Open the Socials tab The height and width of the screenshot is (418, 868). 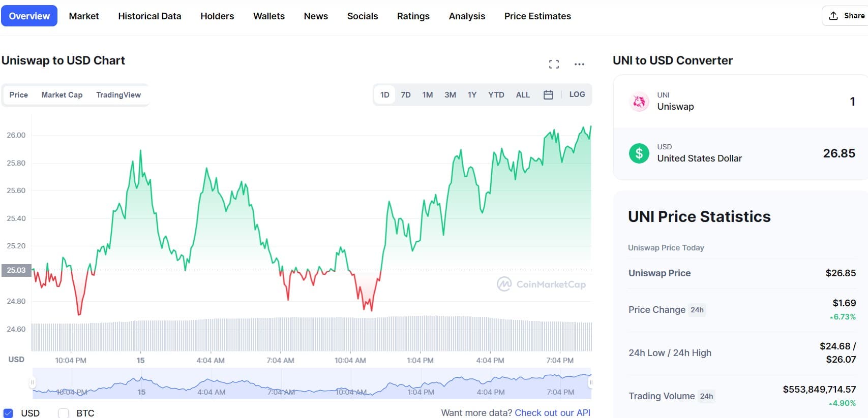(x=363, y=16)
